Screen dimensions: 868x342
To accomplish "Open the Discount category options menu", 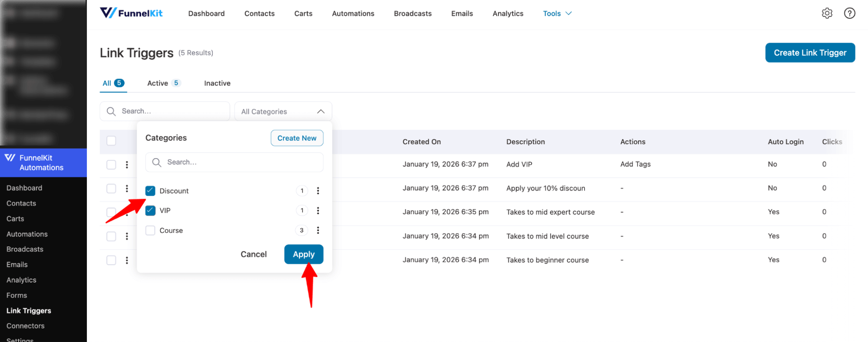I will coord(318,191).
